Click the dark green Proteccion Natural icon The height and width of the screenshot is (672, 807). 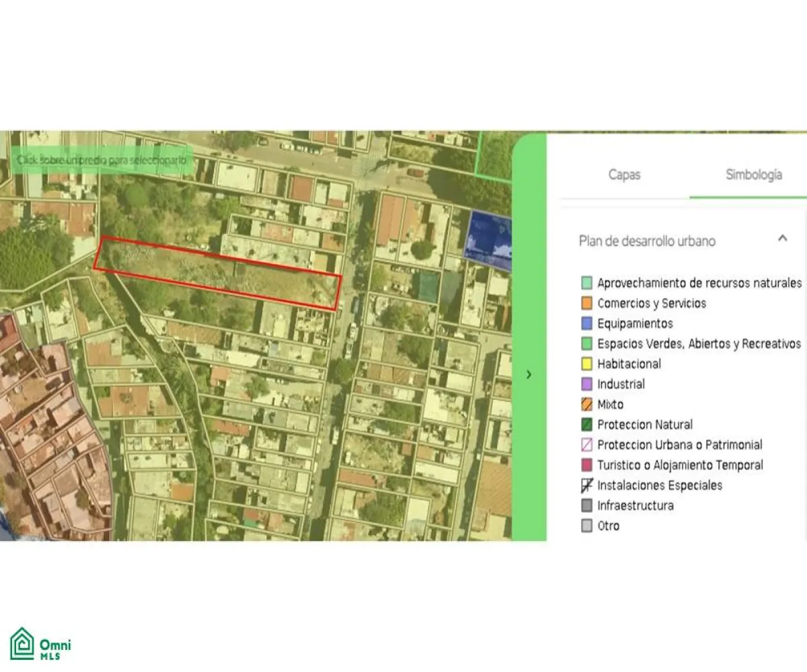click(x=586, y=424)
